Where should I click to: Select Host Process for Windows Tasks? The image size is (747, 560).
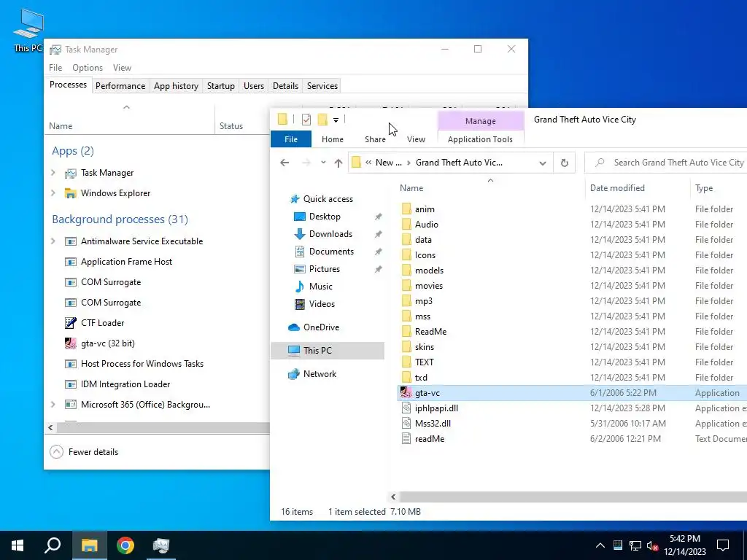[x=142, y=364]
